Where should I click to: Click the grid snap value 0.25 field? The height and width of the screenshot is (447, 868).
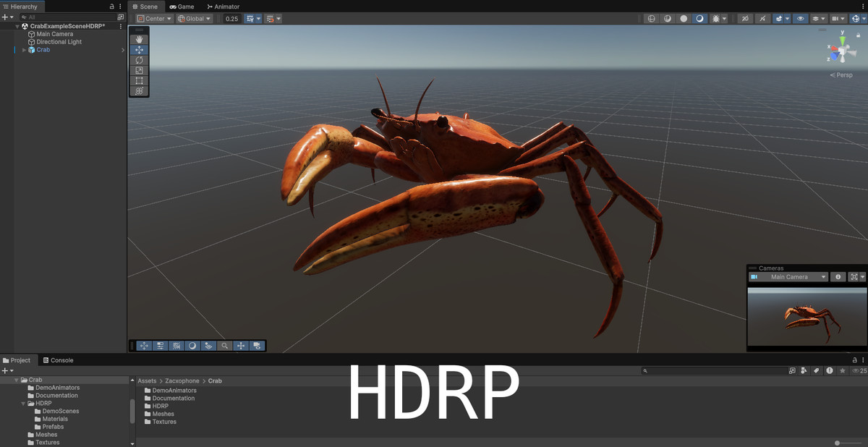pos(231,19)
